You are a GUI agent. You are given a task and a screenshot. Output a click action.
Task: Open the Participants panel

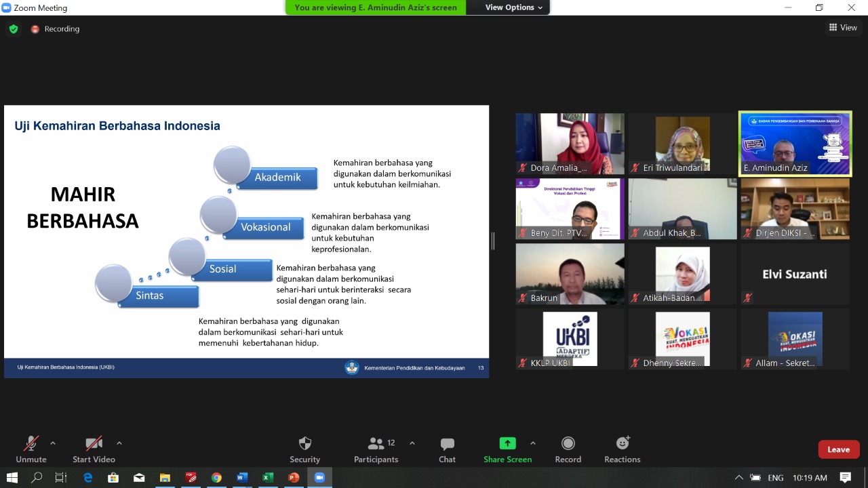[x=376, y=444]
